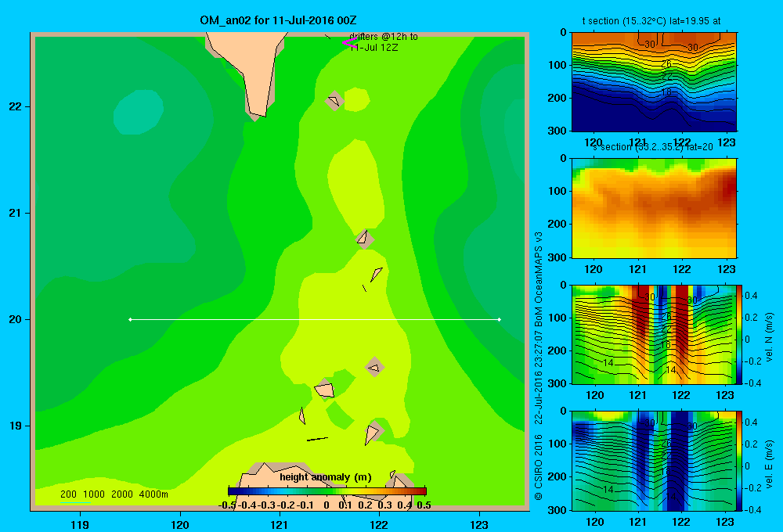Open the temperature section plot
Screen dimensions: 783x532
tap(654, 82)
